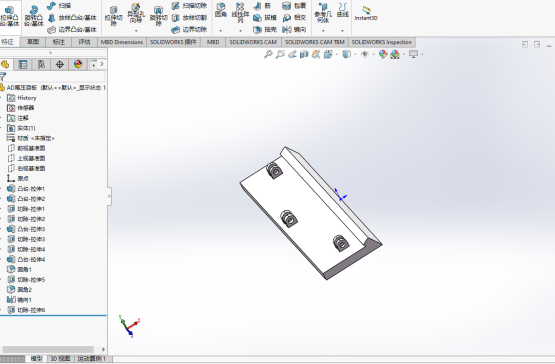This screenshot has height=364, width=555.
Task: Switch to SOLIDWORKS CAM tab
Action: click(x=253, y=42)
